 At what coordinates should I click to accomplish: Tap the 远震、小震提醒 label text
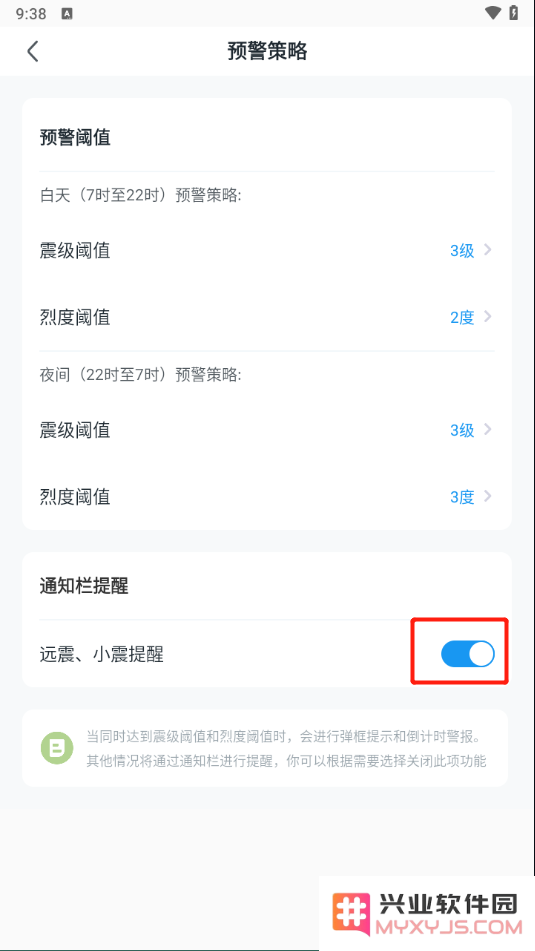point(102,654)
